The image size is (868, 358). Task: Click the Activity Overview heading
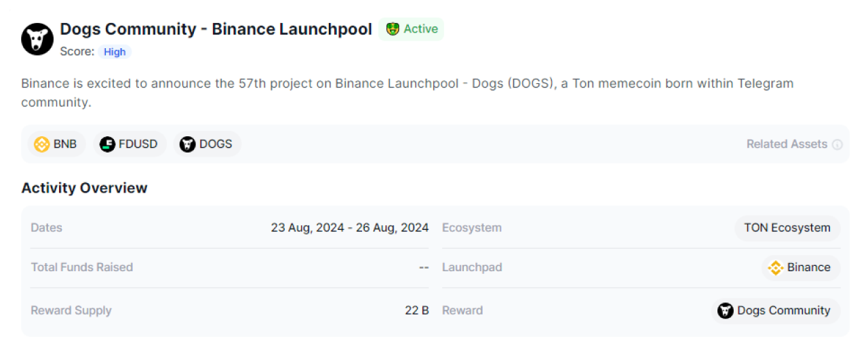84,188
